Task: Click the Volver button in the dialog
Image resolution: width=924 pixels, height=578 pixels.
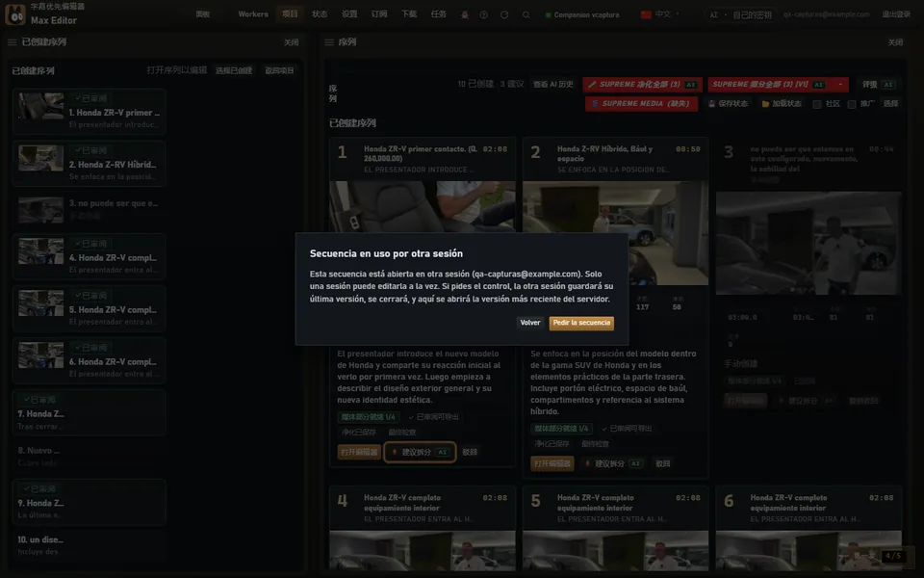Action: (529, 323)
